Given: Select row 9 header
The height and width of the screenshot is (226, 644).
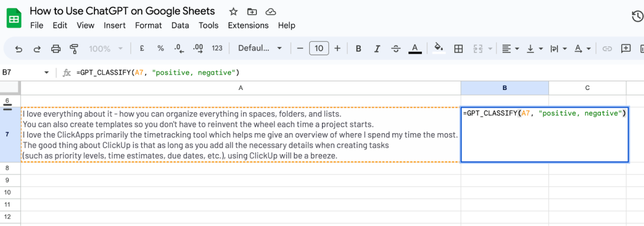Looking at the screenshot, I should (x=8, y=180).
